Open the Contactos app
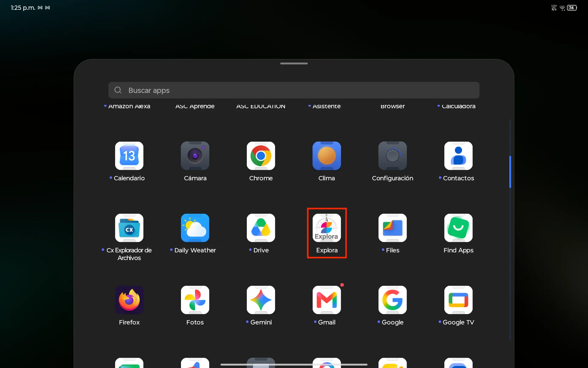This screenshot has height=368, width=588. 458,156
